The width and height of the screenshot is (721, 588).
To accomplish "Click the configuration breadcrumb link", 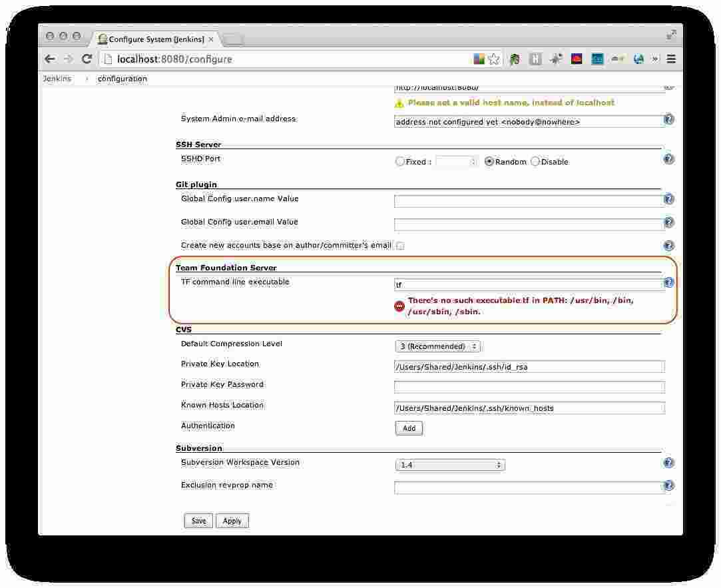I will tap(122, 79).
